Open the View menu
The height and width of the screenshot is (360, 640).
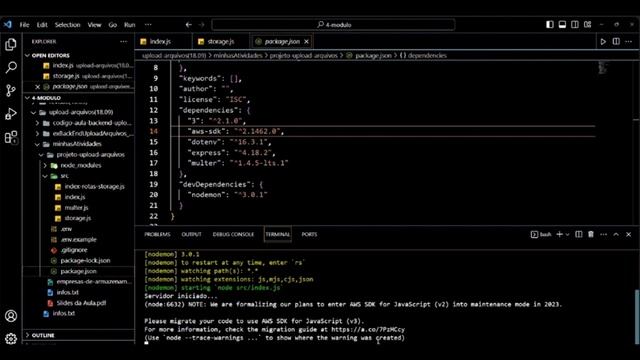94,25
